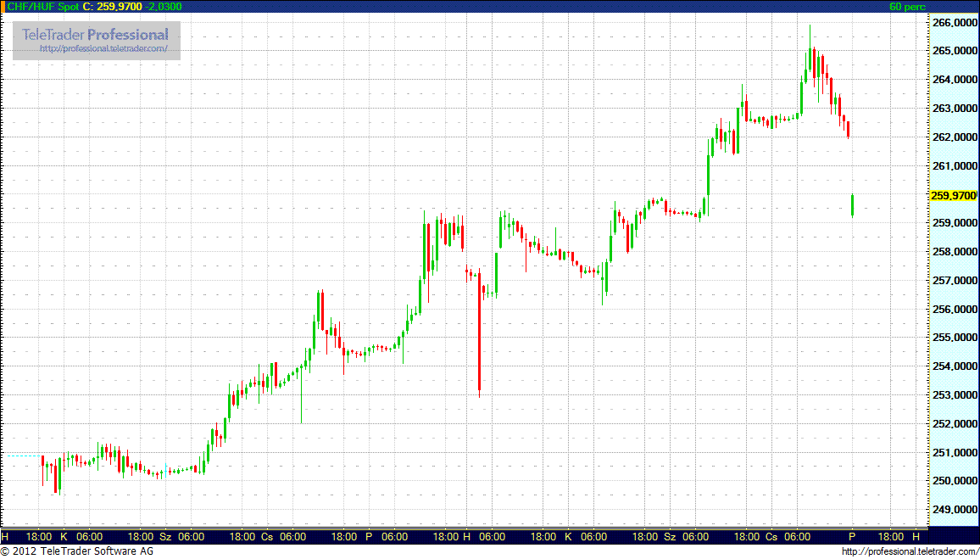Click the 254,0000 price axis label
The height and width of the screenshot is (559, 980).
pyautogui.click(x=955, y=366)
